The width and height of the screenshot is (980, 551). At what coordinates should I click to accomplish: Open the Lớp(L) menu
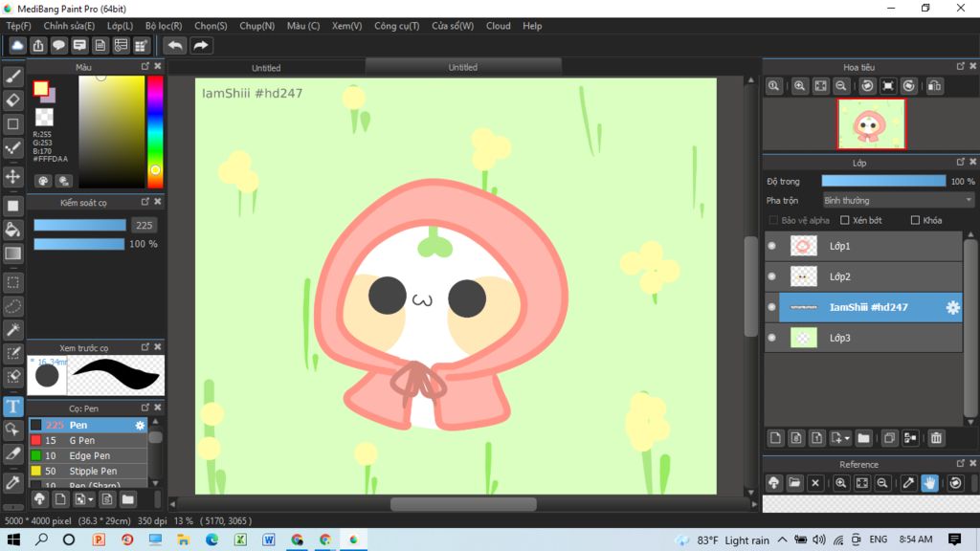point(120,26)
